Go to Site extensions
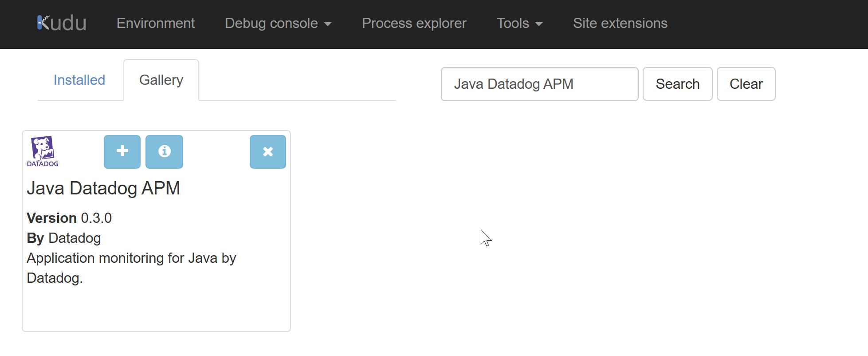868x356 pixels. 620,23
